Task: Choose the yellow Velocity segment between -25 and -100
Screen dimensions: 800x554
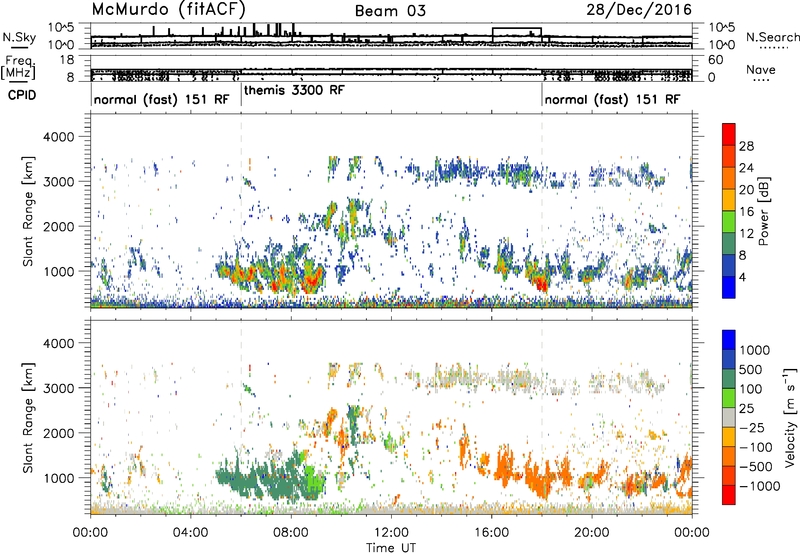Action: click(729, 437)
